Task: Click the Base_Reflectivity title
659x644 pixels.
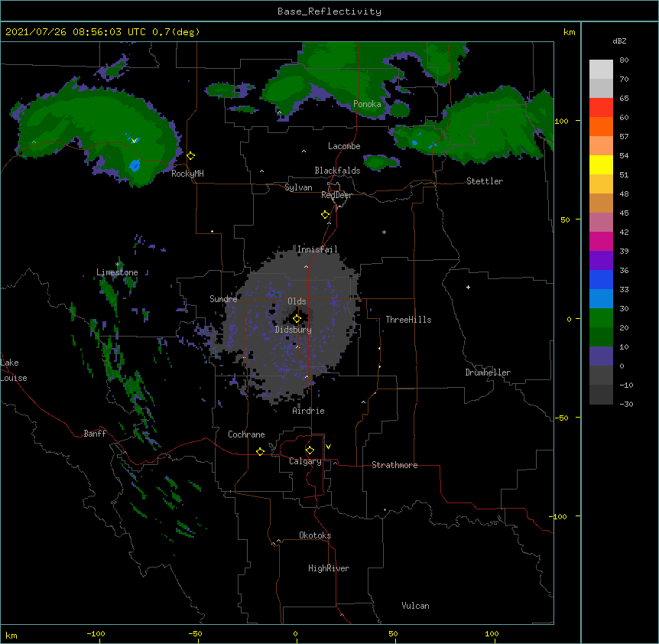Action: [x=329, y=11]
